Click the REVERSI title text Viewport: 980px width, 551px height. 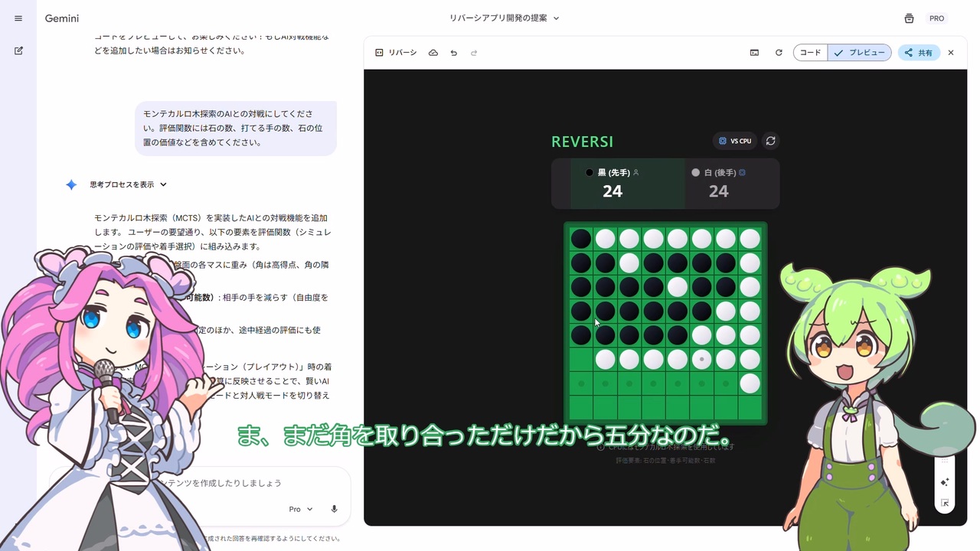[583, 142]
